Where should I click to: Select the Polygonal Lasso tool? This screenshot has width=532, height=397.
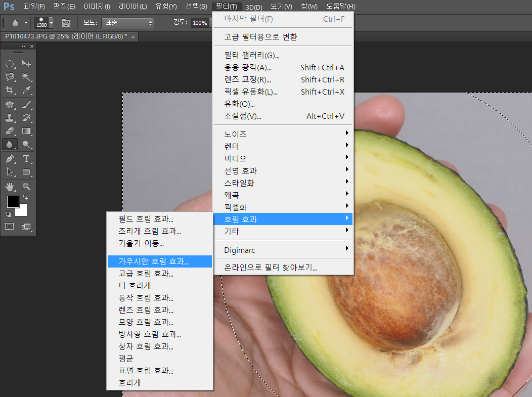click(10, 77)
